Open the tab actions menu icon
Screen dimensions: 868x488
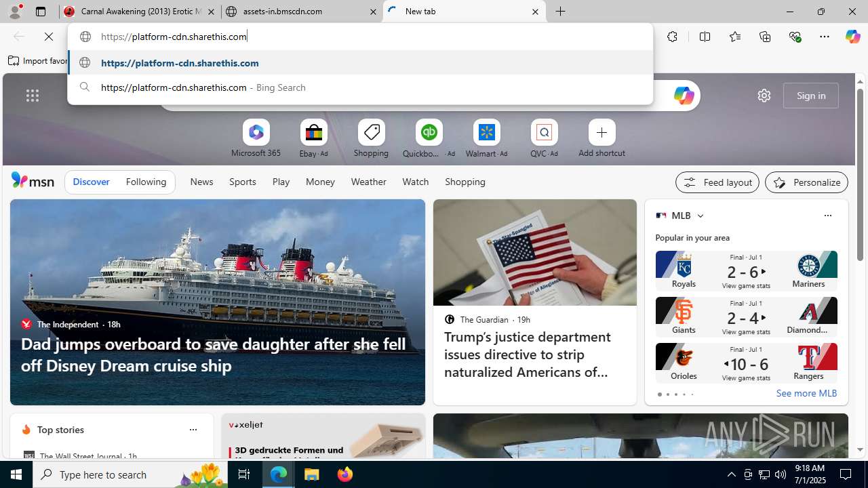[x=41, y=12]
